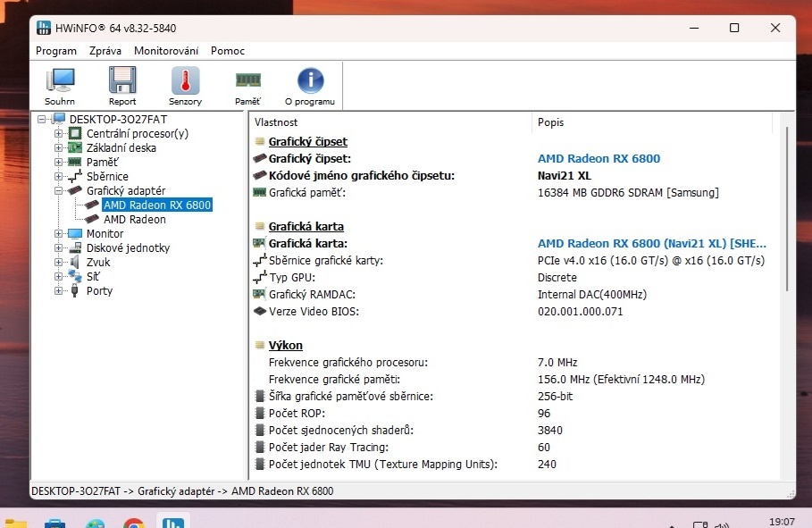
Task: Click the Chrome icon in the taskbar
Action: click(134, 523)
